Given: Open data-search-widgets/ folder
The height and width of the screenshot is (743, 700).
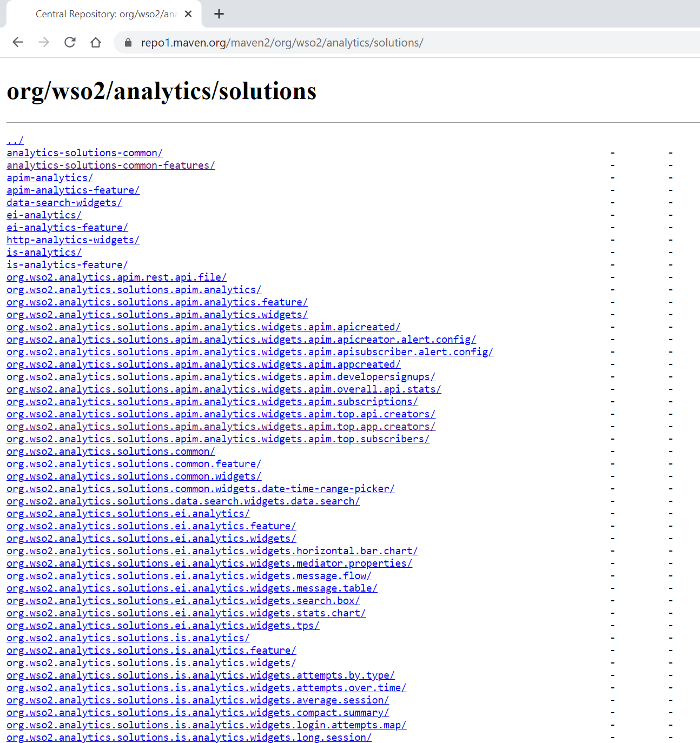Looking at the screenshot, I should (x=64, y=203).
